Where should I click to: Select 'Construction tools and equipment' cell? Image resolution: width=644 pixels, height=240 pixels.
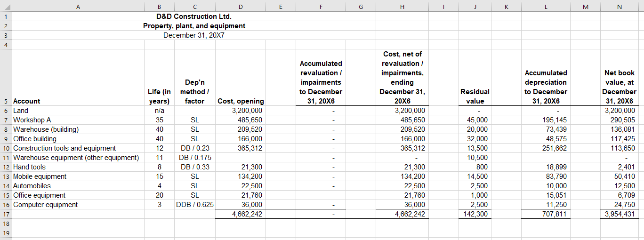point(78,148)
